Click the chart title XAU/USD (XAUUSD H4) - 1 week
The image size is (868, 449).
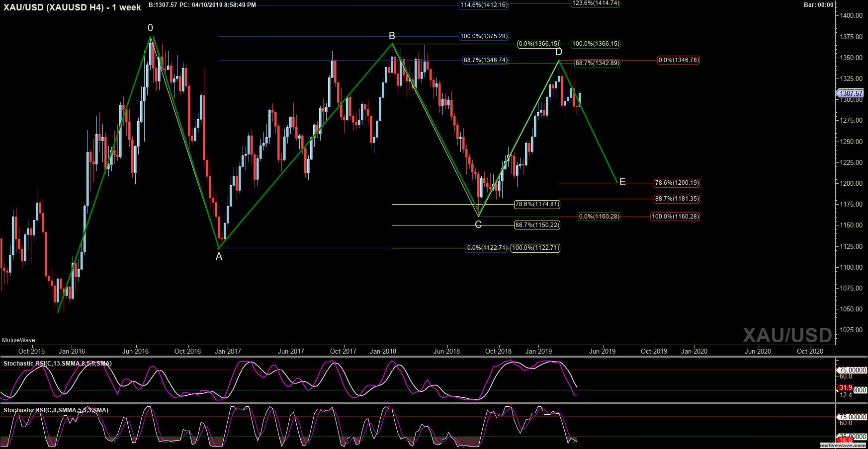[x=73, y=7]
